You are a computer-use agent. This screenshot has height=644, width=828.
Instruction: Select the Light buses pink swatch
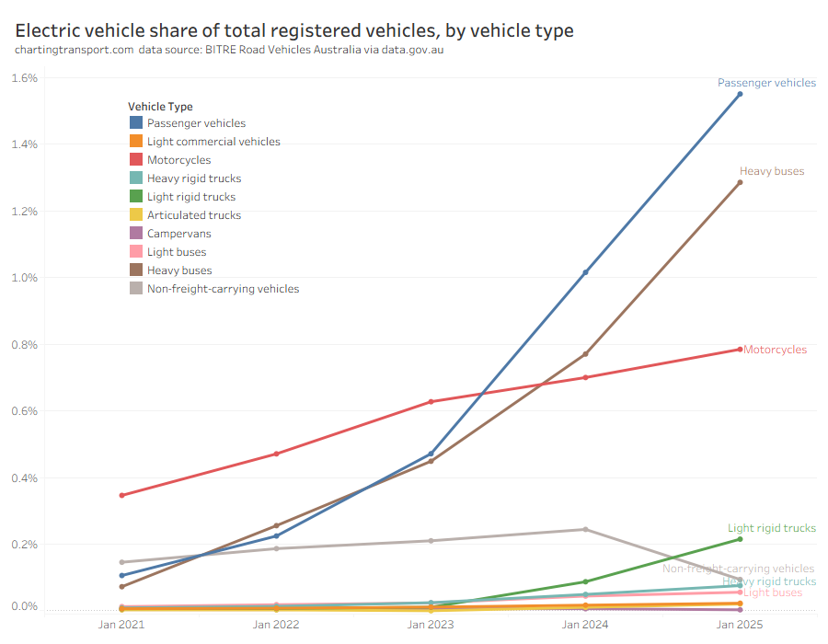point(136,252)
